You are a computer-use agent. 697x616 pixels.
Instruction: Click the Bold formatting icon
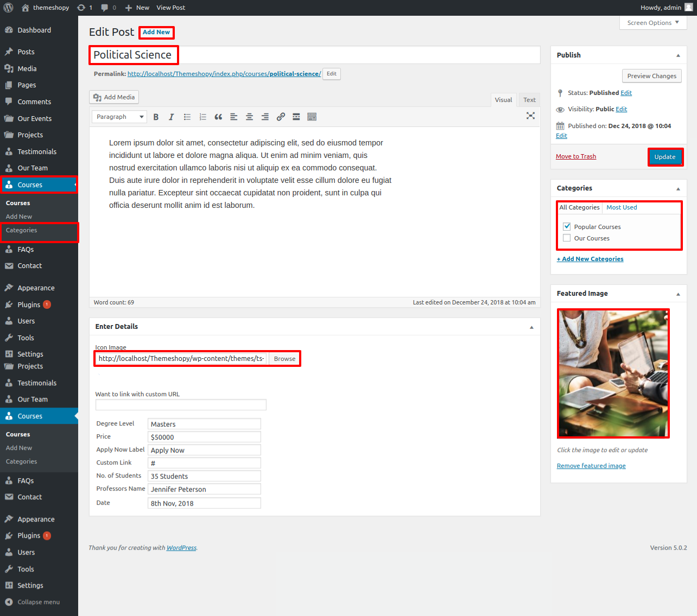(x=156, y=117)
